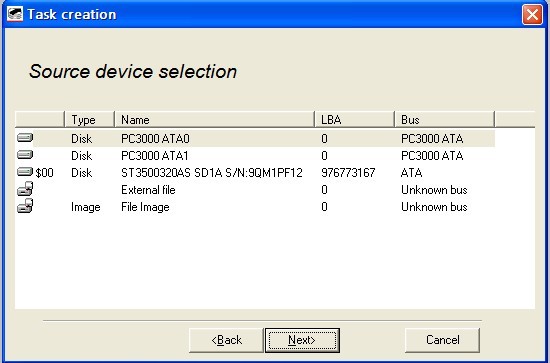Image resolution: width=550 pixels, height=363 pixels.
Task: Sort by the Name column header
Action: click(214, 120)
